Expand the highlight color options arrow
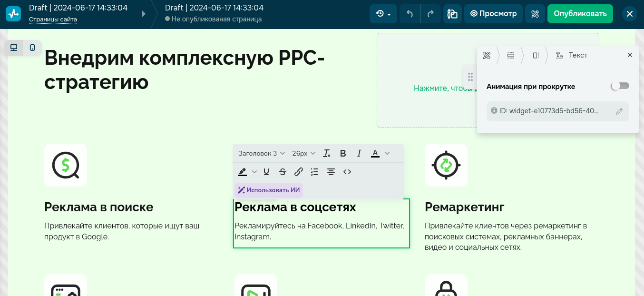 (x=254, y=172)
